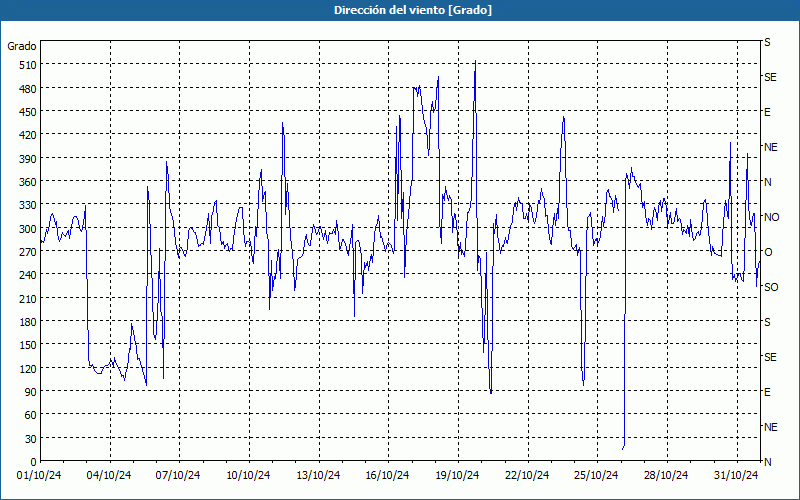Click the 180 degree tick label

coord(27,322)
